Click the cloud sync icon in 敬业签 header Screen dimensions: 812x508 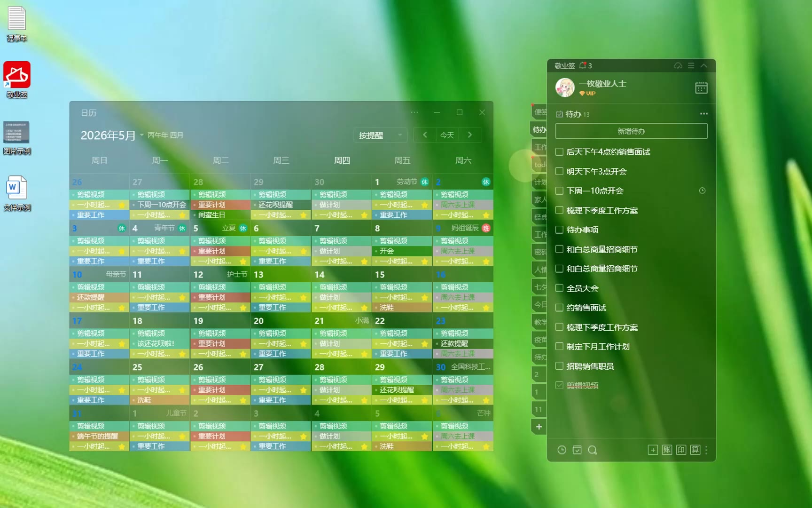pos(678,66)
